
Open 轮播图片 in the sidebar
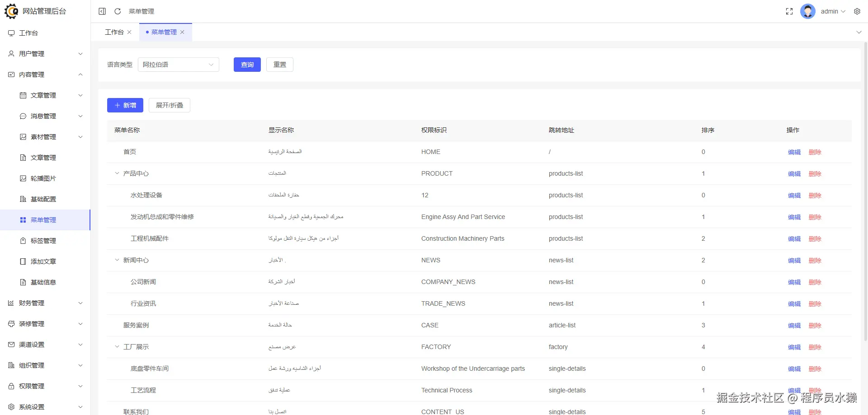(43, 178)
